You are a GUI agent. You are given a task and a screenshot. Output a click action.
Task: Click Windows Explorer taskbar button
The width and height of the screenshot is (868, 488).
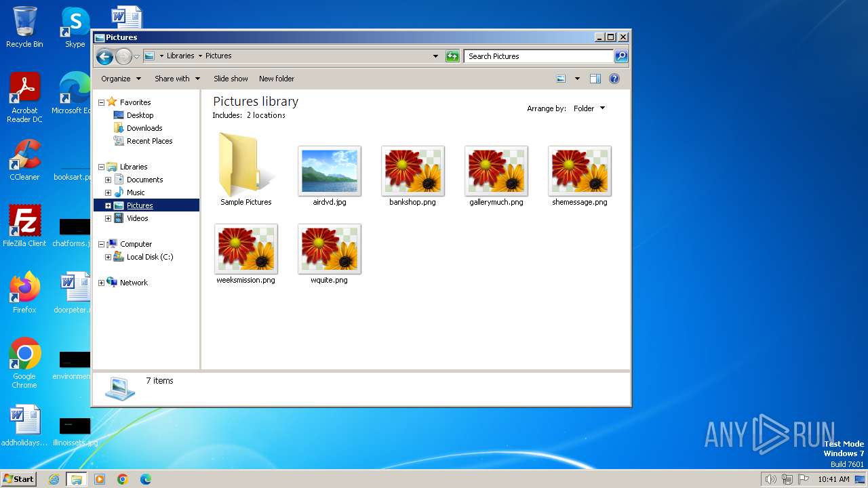tap(77, 479)
